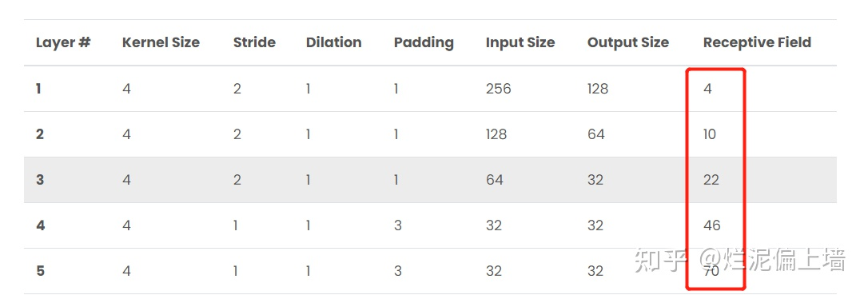Click the output size 128 in layer 1
This screenshot has height=295, width=868.
pos(598,89)
